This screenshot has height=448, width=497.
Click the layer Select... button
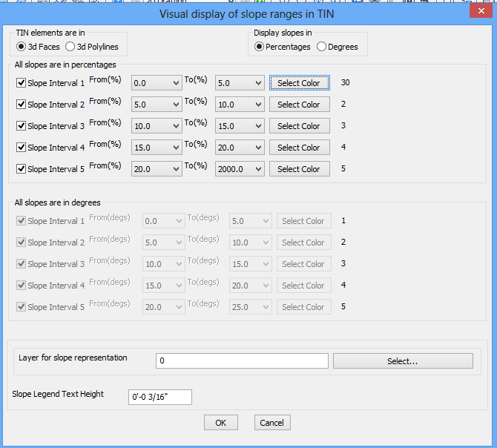(403, 361)
